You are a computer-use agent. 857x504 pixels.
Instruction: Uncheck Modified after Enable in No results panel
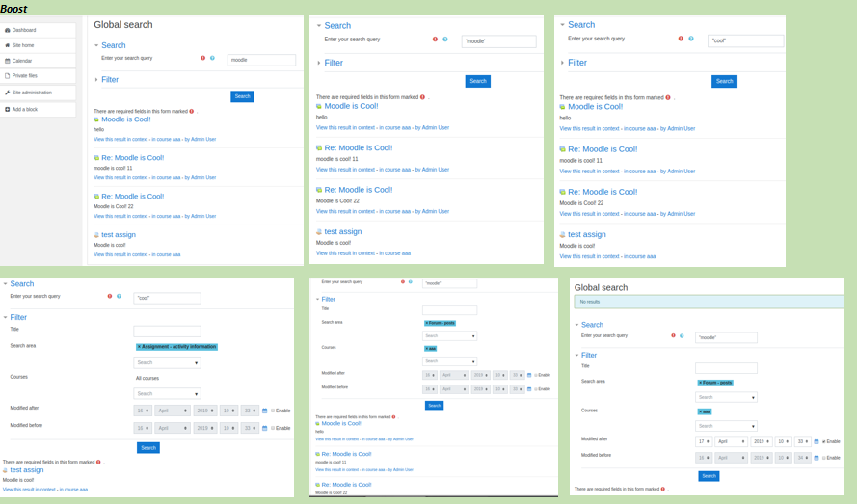823,441
